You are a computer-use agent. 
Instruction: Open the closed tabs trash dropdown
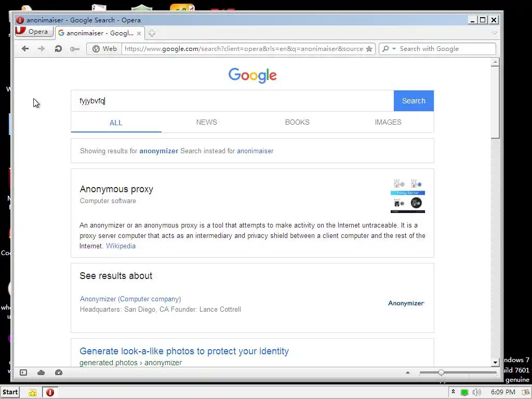(495, 33)
